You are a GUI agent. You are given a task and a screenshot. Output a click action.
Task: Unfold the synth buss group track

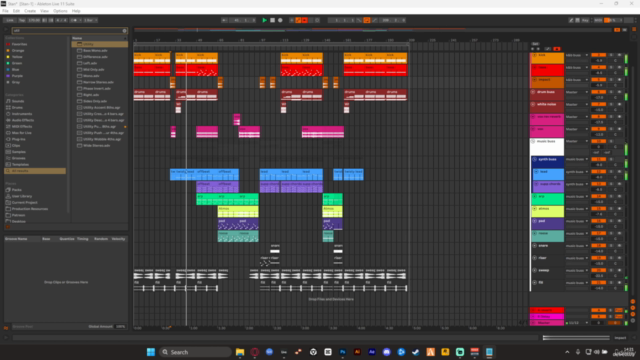coord(535,160)
